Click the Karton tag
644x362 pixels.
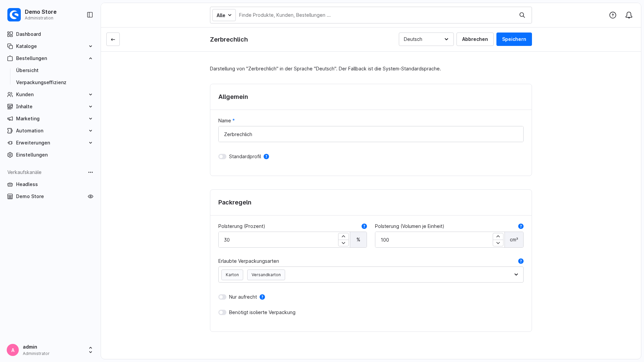pyautogui.click(x=232, y=275)
